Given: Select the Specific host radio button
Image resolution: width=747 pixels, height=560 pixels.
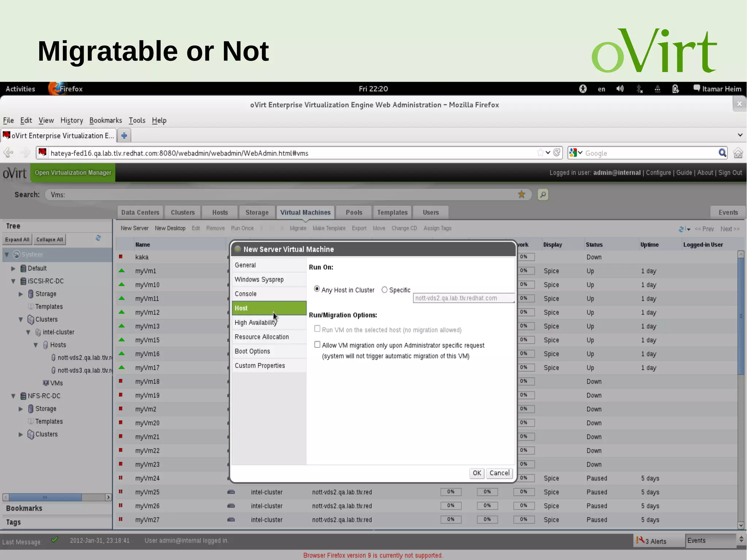Looking at the screenshot, I should pos(384,290).
